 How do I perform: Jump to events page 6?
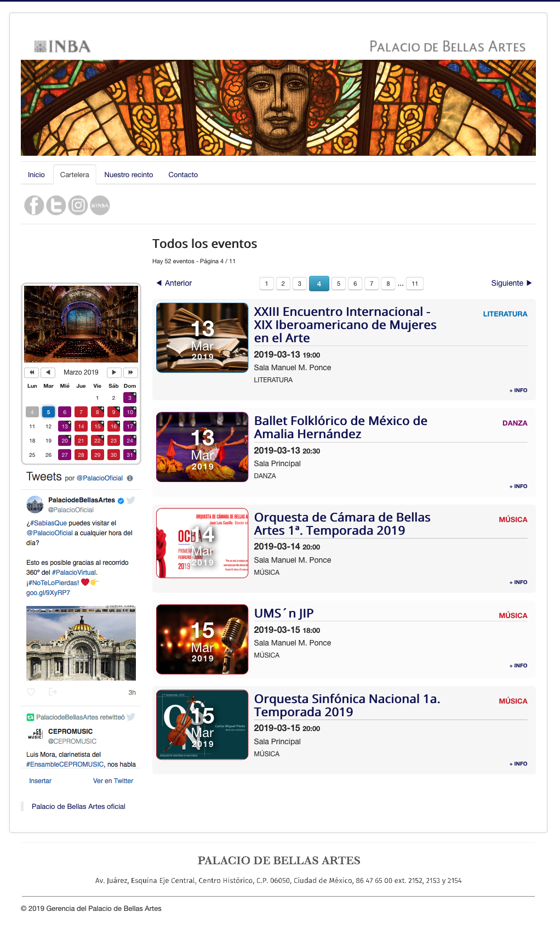355,284
